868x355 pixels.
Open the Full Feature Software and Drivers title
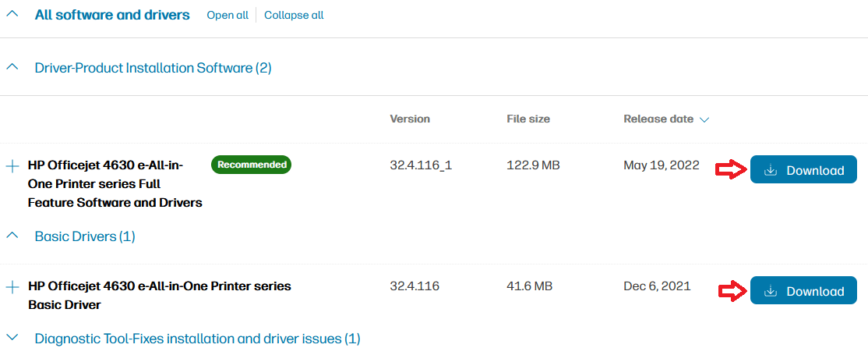tap(115, 184)
